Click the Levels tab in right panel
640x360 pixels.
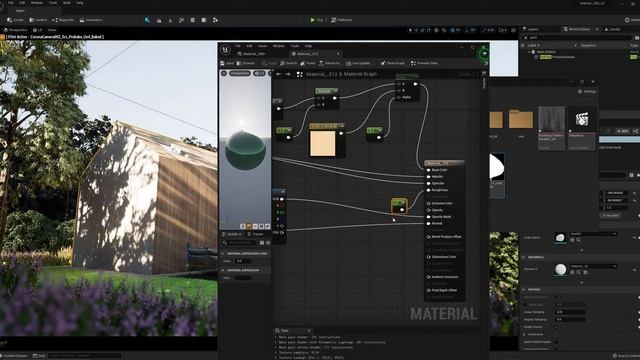point(613,29)
